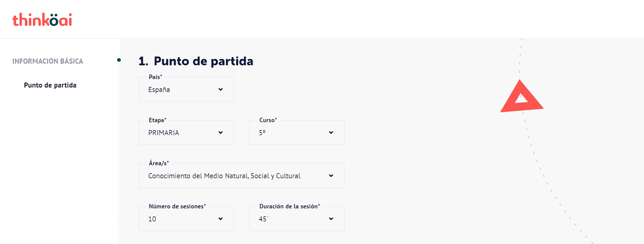The width and height of the screenshot is (644, 244).
Task: Click the 45´ duration value
Action: [263, 219]
